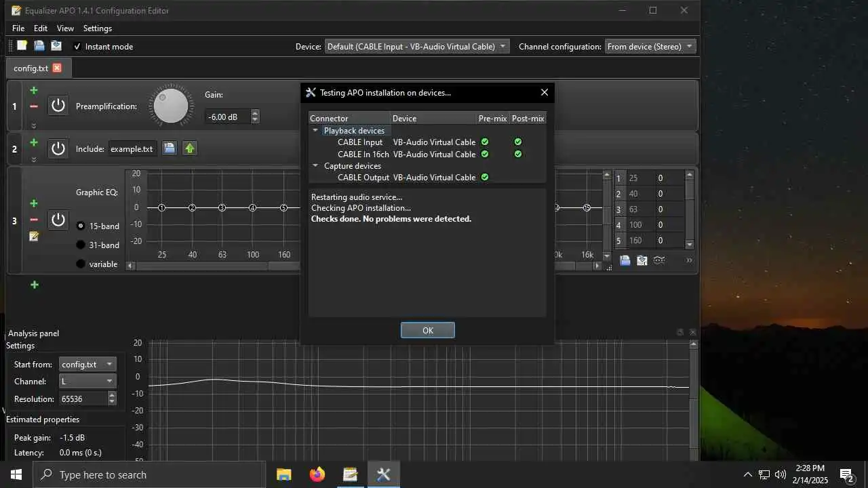The width and height of the screenshot is (868, 488).
Task: Select the 31-band radio button
Action: [81, 245]
